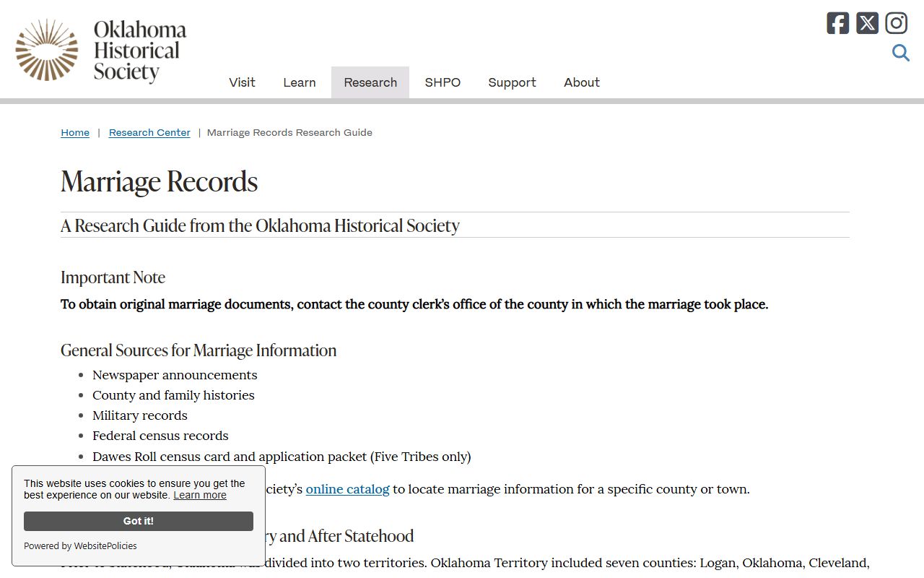Open the Support menu
Screen dimensions: 924x578
[x=512, y=82]
